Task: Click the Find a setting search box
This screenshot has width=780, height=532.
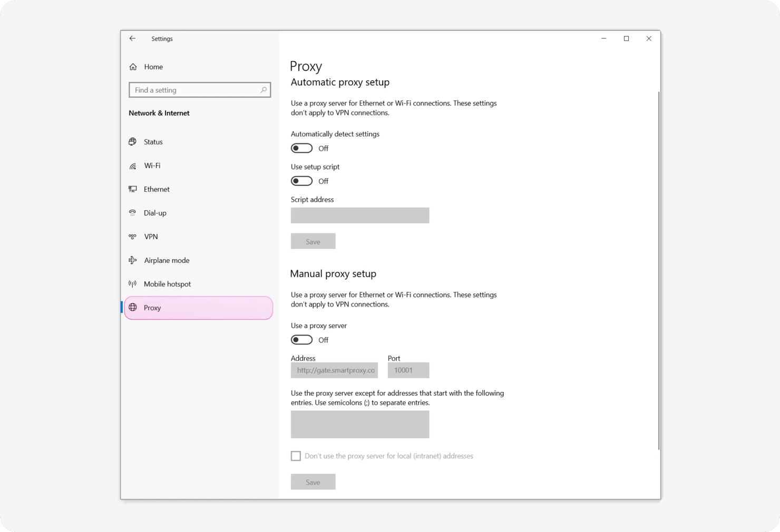Action: 195,90
